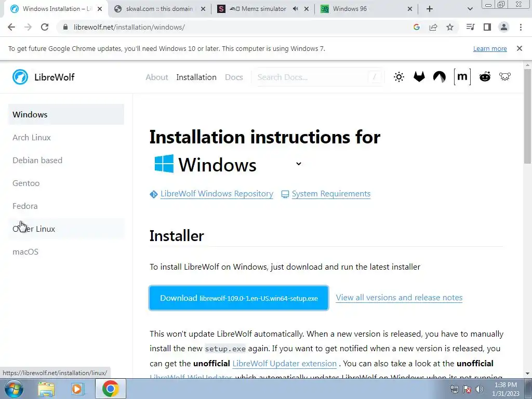View site information via the lock icon
This screenshot has height=399, width=532.
66,27
